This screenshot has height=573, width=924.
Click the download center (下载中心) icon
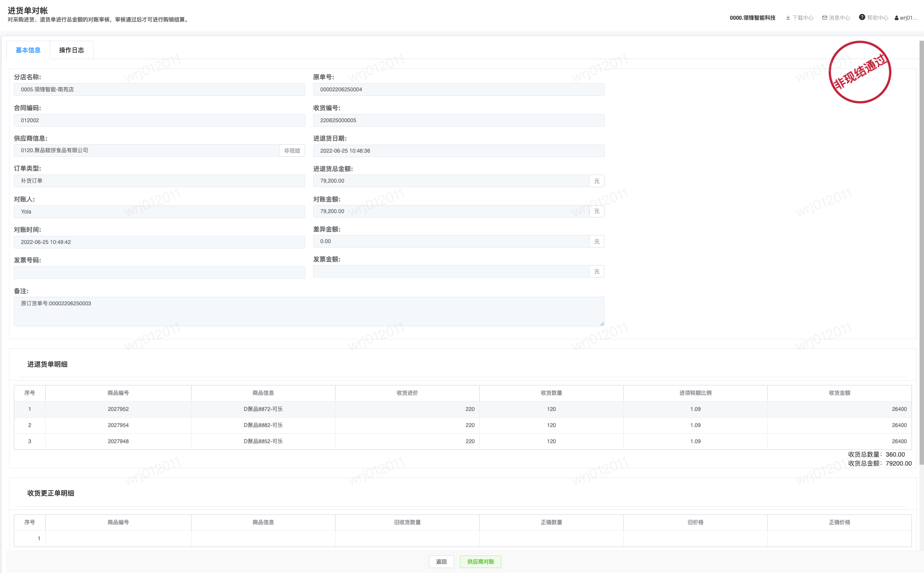point(788,18)
